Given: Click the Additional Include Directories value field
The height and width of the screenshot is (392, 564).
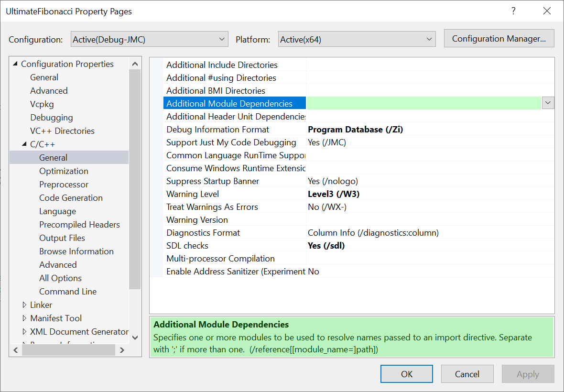Looking at the screenshot, I should [x=425, y=65].
